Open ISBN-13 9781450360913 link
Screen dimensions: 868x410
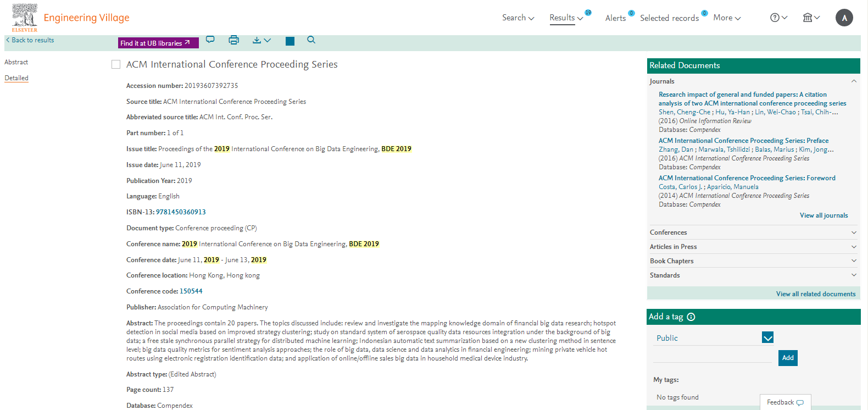(x=181, y=212)
